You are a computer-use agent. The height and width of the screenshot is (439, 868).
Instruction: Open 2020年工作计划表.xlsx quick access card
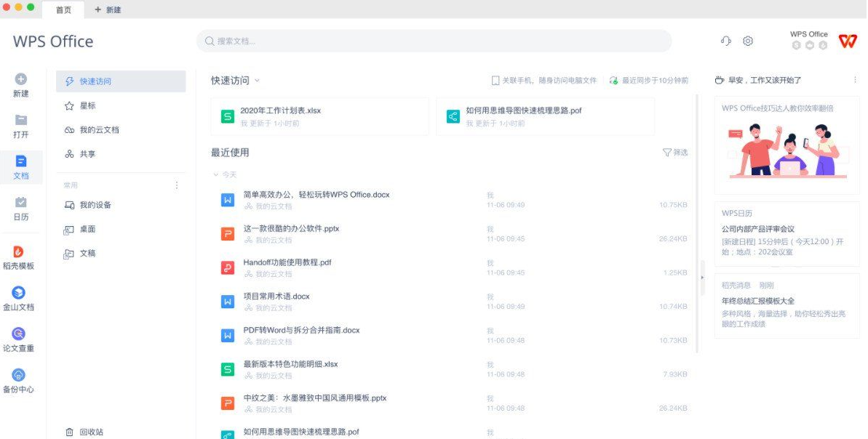(x=319, y=116)
